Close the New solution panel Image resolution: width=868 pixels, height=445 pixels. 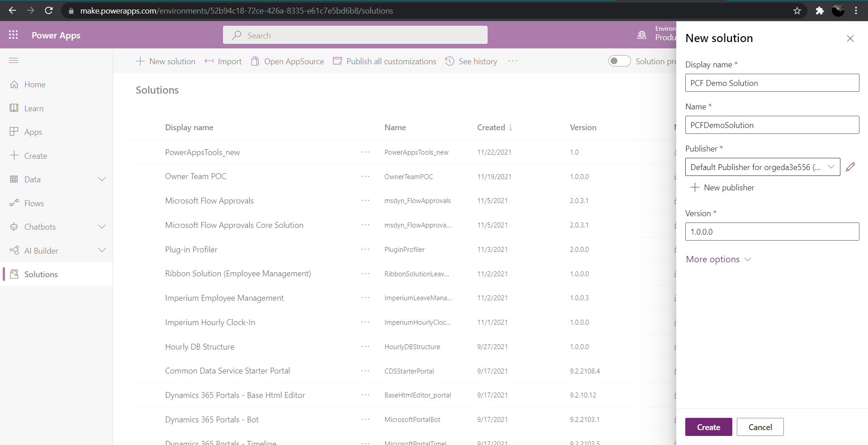[x=850, y=38]
